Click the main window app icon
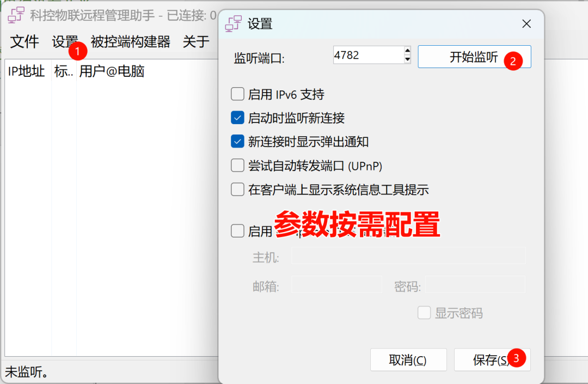 (16, 15)
